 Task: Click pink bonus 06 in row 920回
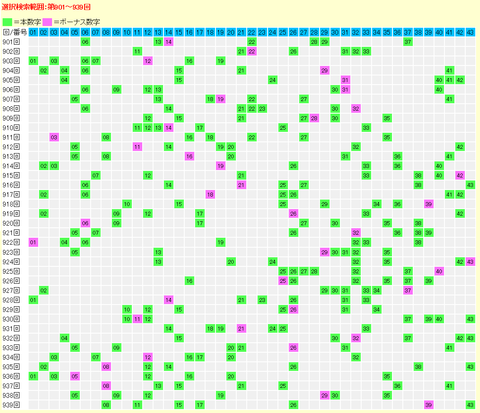85,223
